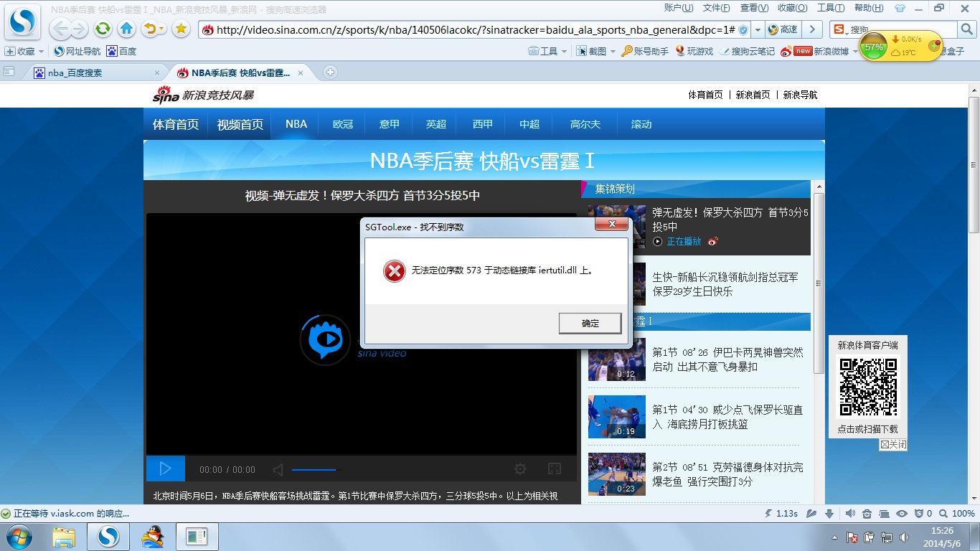Open a new tab with the plus button
The image size is (980, 551).
(330, 72)
